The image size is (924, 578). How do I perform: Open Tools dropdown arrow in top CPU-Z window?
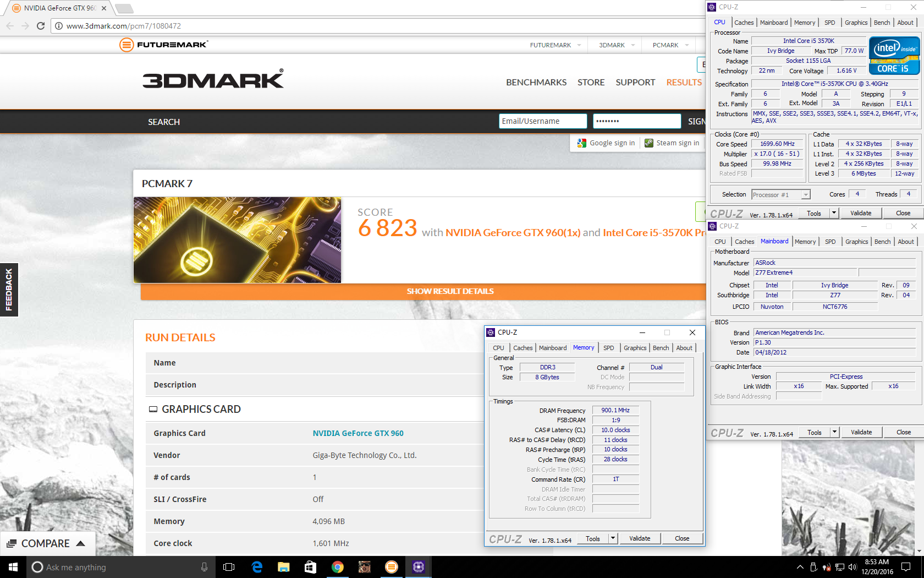(834, 213)
